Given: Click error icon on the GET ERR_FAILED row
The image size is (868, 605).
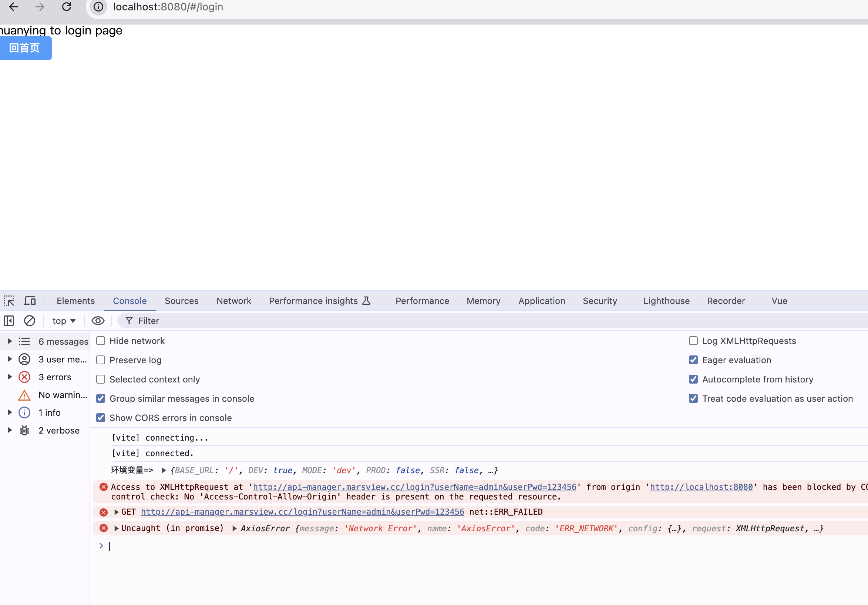Looking at the screenshot, I should pyautogui.click(x=104, y=513).
